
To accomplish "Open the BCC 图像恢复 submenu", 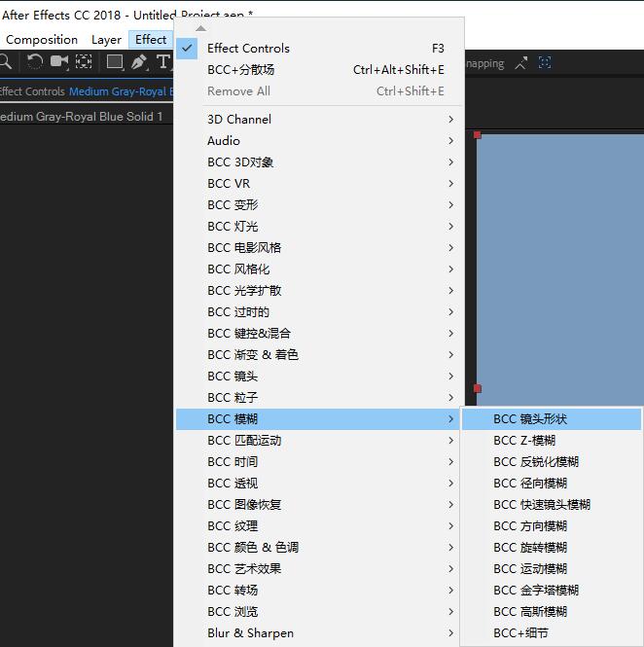I will (318, 505).
